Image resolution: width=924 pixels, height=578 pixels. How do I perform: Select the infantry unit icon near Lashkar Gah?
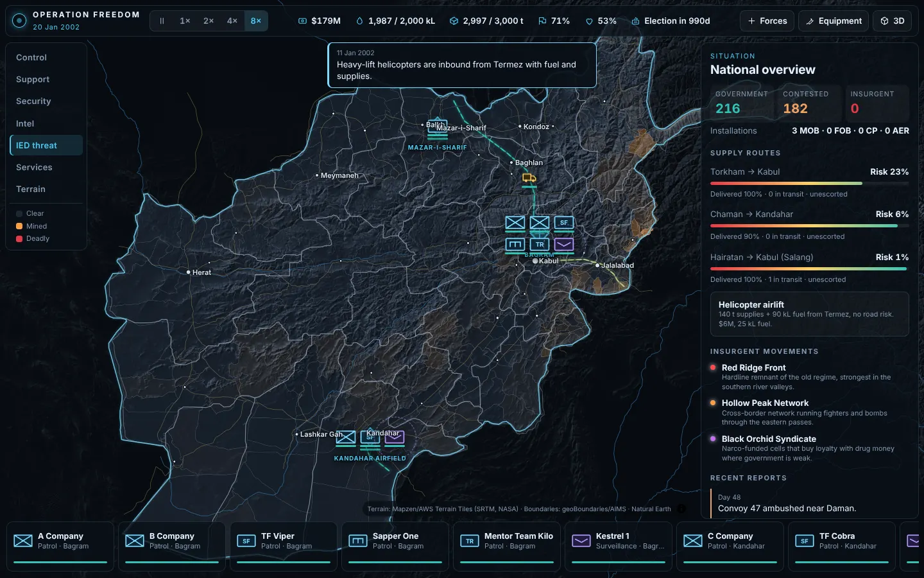coord(346,437)
